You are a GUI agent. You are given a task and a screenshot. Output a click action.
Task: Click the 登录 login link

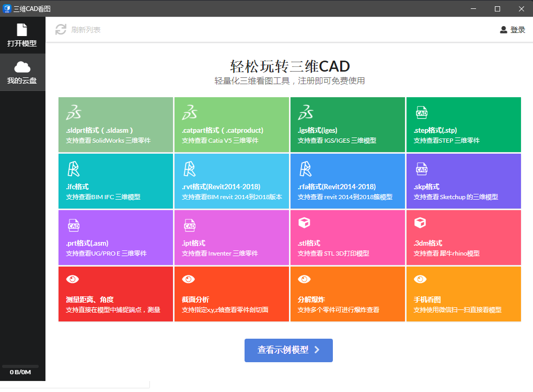pos(512,30)
